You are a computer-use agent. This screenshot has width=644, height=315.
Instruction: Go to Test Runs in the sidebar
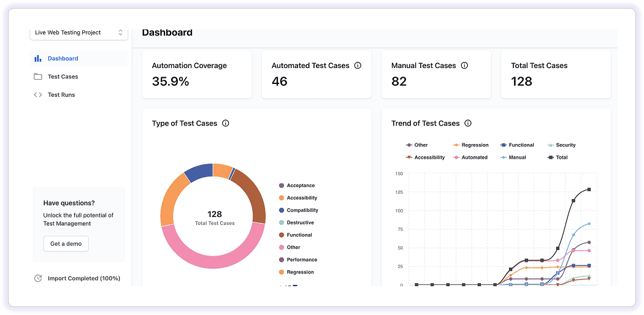(x=61, y=95)
